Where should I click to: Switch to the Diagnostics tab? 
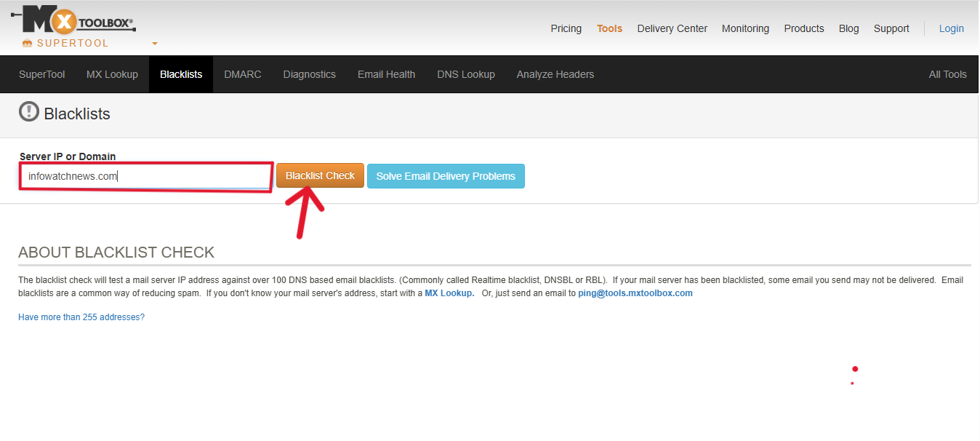(309, 73)
